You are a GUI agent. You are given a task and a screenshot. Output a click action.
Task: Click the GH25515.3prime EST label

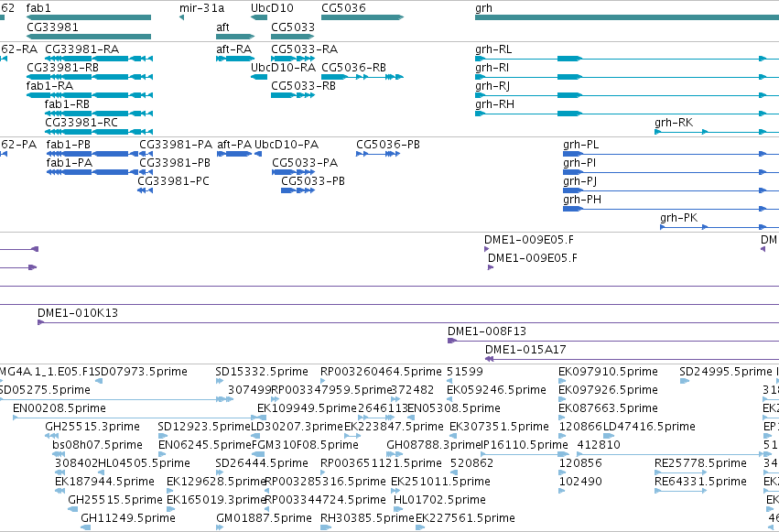(x=92, y=428)
